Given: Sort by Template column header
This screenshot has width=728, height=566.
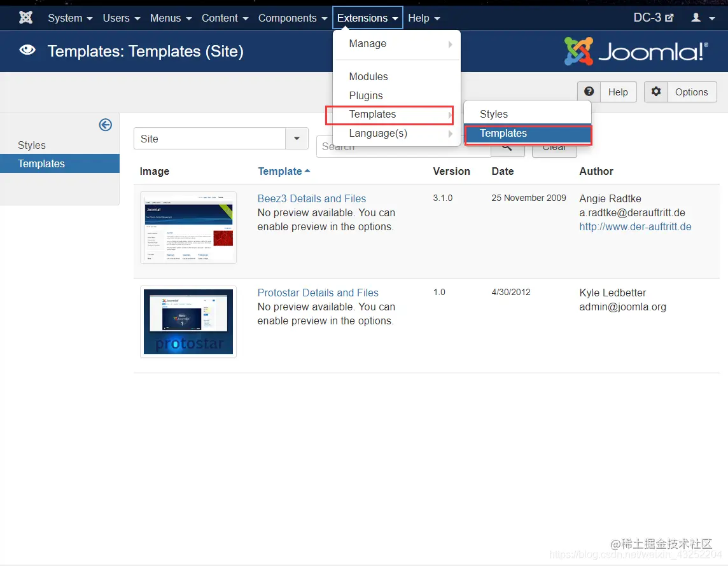Looking at the screenshot, I should coord(284,171).
